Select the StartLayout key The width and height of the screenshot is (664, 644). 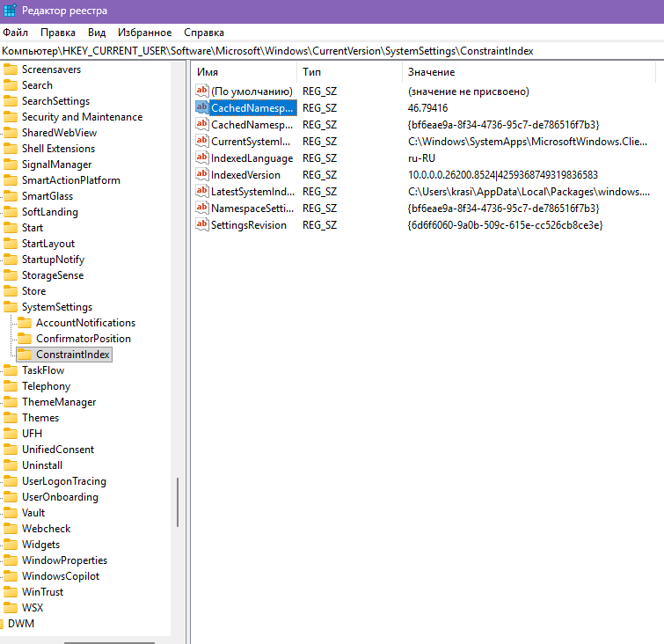(48, 244)
